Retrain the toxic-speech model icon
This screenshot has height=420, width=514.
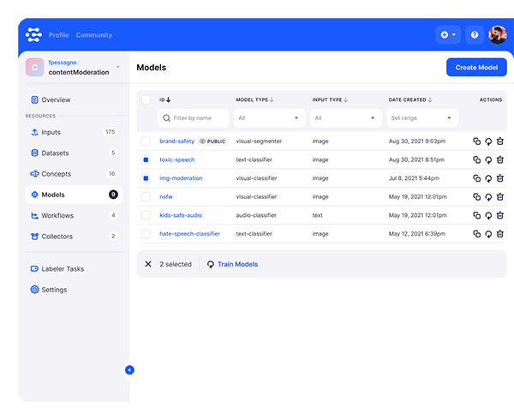coord(488,160)
